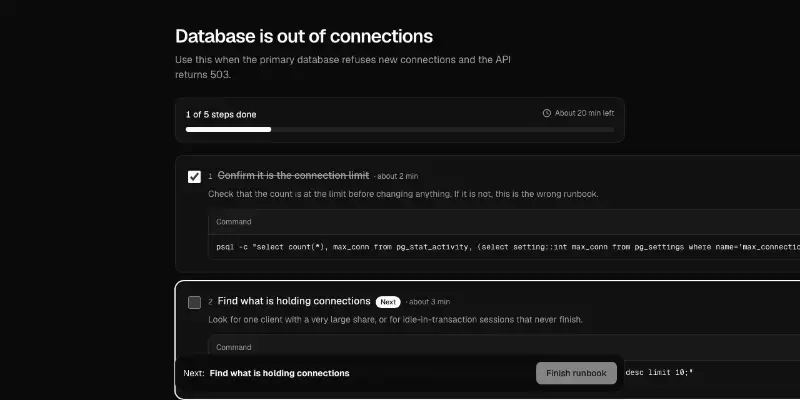Click the 'about 3 min' estimate on step 2

(428, 302)
